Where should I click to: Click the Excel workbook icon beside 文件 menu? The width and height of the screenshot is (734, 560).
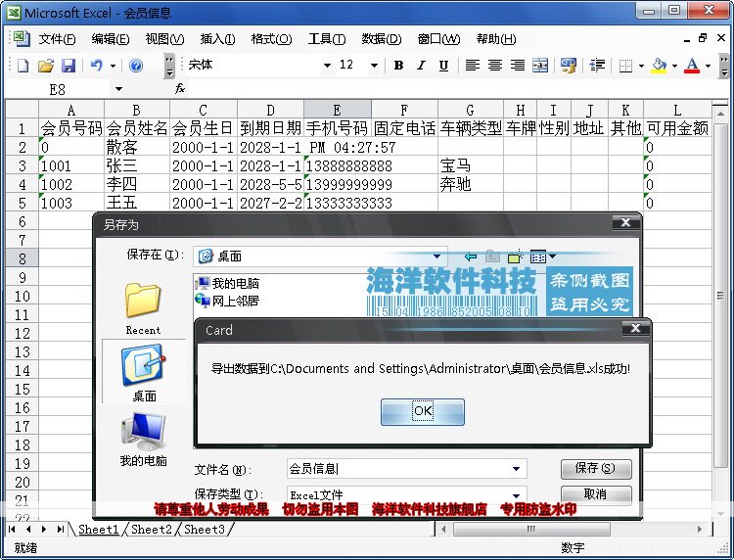point(22,38)
